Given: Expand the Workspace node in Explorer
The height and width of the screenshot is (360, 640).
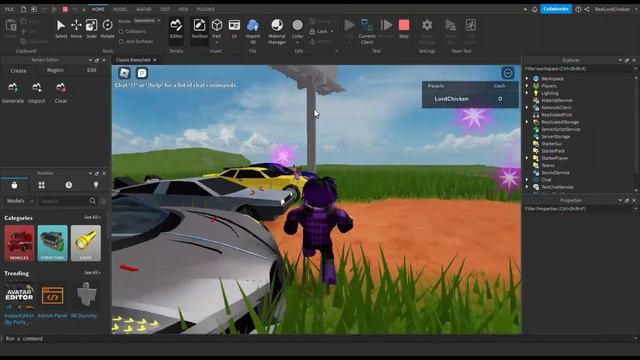Looking at the screenshot, I should [x=527, y=78].
